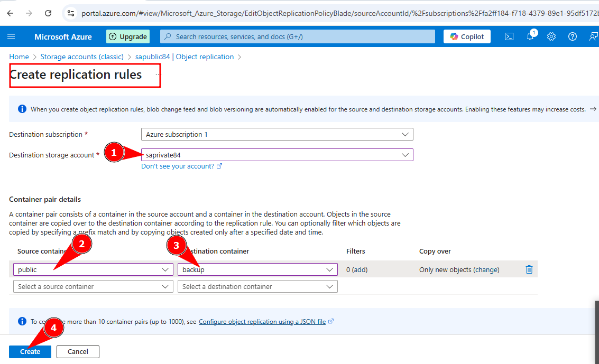Click the Filters column header
This screenshot has width=599, height=364.
tap(356, 251)
